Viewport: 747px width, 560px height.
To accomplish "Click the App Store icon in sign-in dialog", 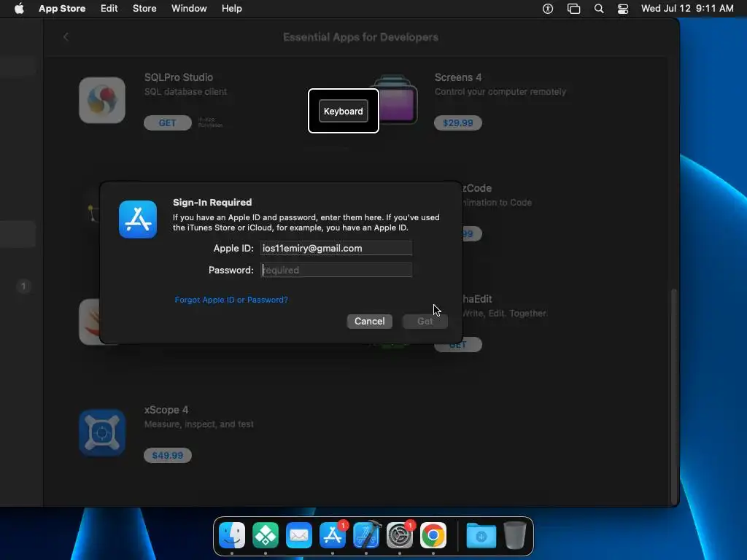I will [138, 219].
